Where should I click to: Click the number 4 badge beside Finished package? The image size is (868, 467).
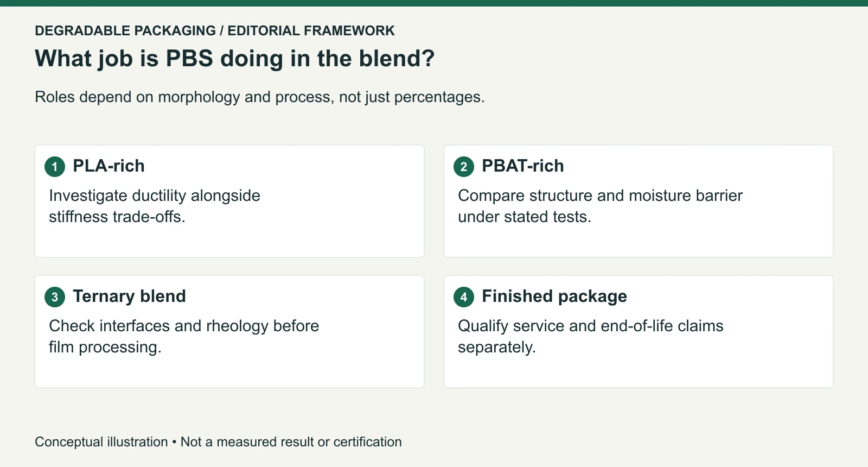[464, 297]
